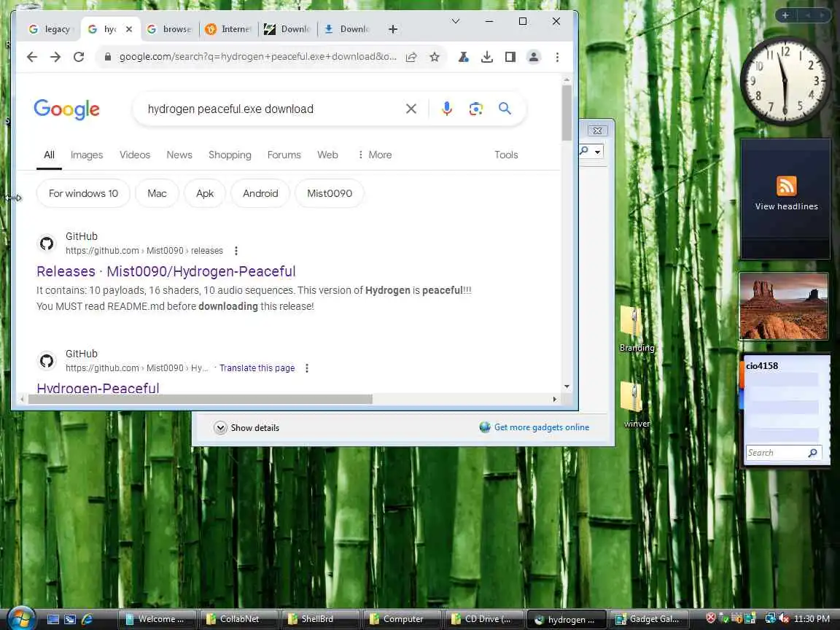Start voice search with microphone icon
This screenshot has width=840, height=630.
[x=447, y=109]
